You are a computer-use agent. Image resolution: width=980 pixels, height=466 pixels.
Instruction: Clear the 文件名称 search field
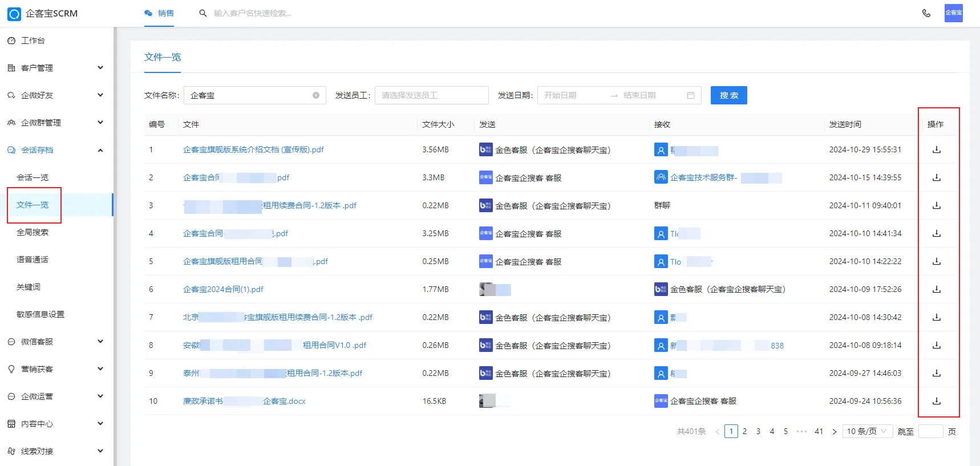pyautogui.click(x=316, y=95)
